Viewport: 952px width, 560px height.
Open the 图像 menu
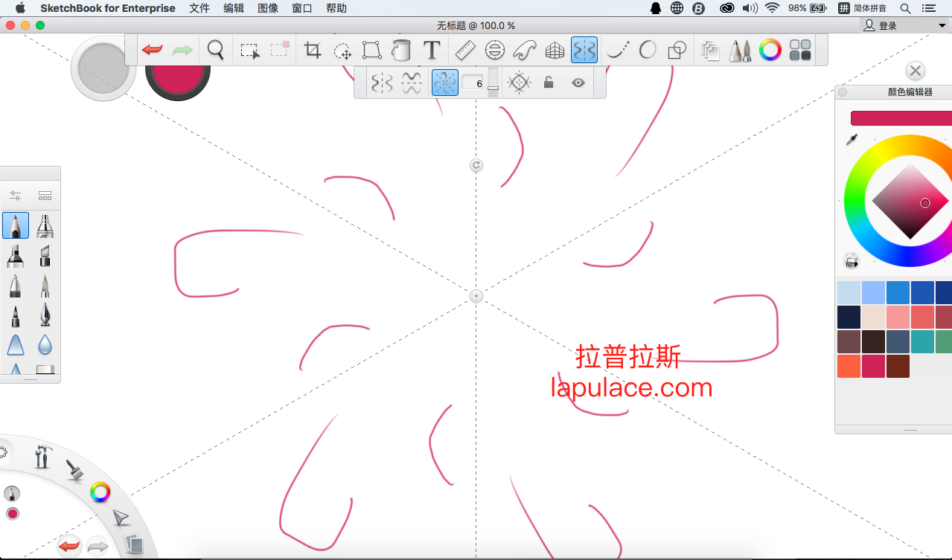pos(267,8)
